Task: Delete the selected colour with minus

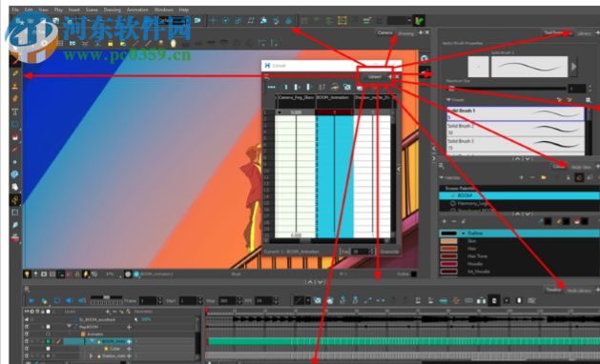Action: tap(454, 221)
